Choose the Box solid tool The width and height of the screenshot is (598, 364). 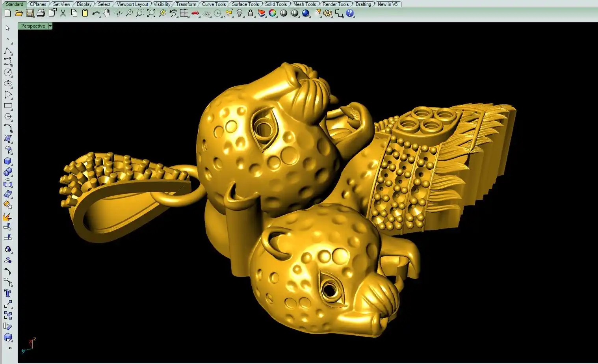(x=8, y=161)
